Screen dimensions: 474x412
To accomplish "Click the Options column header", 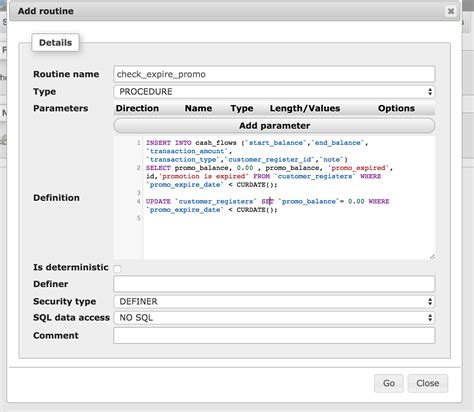I will 396,108.
